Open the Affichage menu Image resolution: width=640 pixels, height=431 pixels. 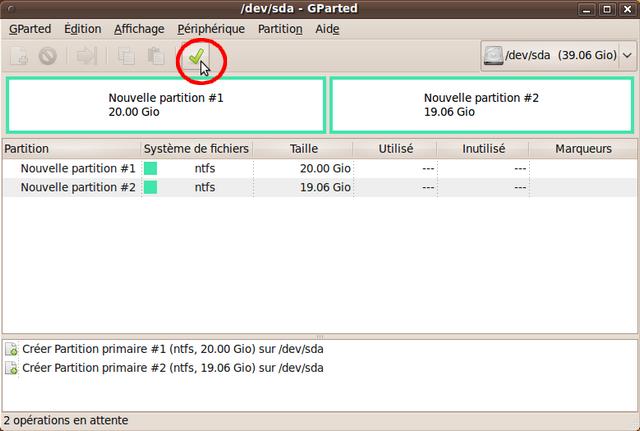tap(139, 29)
